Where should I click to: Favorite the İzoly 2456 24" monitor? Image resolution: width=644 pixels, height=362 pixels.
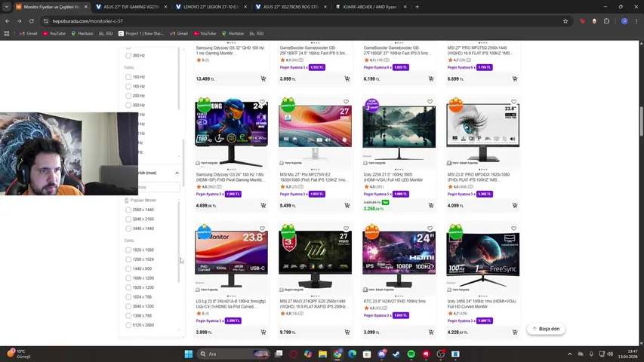pyautogui.click(x=513, y=229)
